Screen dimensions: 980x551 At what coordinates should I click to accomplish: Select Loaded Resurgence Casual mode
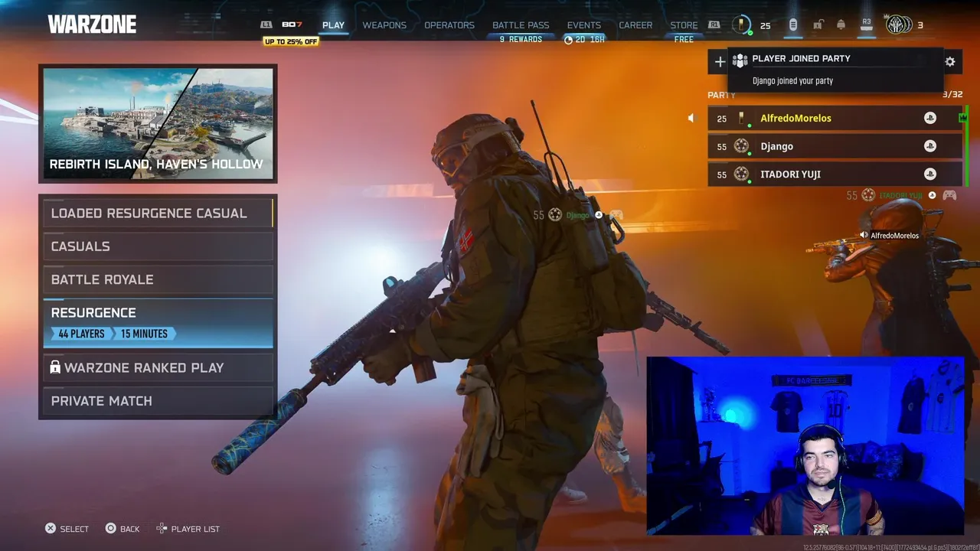point(158,213)
